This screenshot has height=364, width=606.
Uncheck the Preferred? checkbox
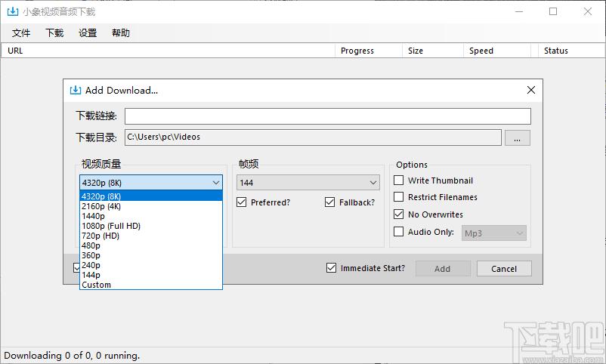[242, 202]
